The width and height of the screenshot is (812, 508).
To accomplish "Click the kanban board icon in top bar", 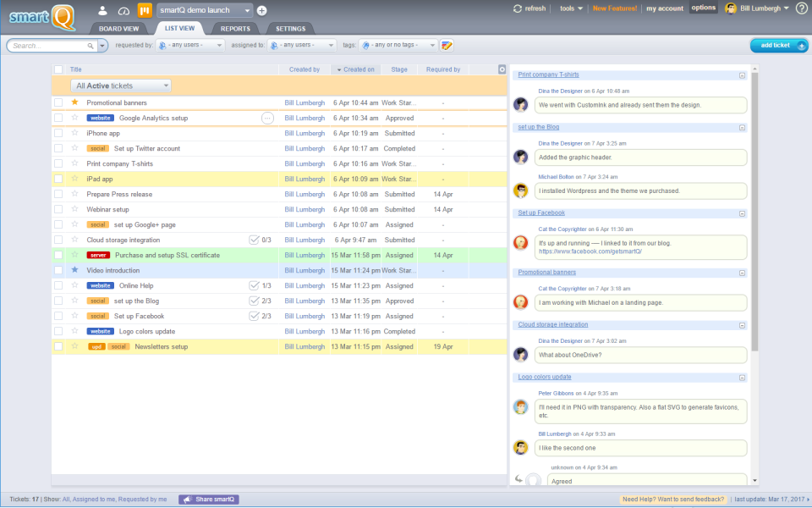I will click(x=144, y=10).
